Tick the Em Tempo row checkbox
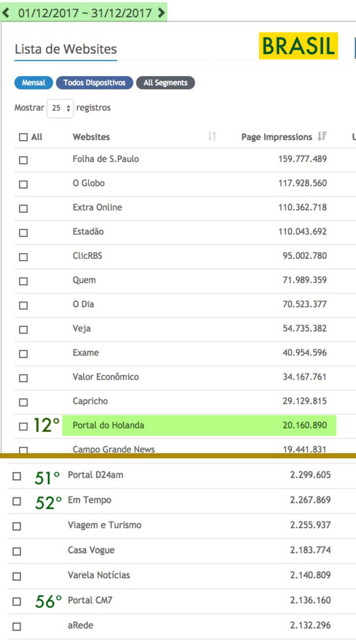The image size is (356, 644). [x=17, y=502]
